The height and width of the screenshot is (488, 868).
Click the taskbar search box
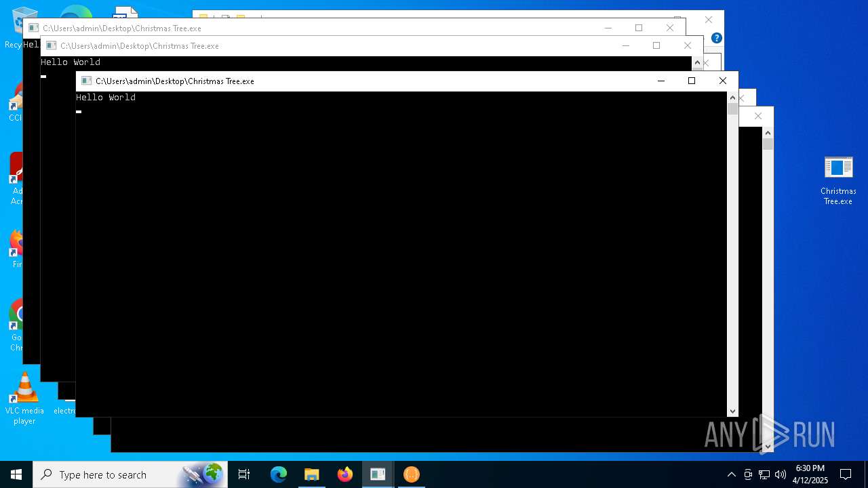click(130, 474)
